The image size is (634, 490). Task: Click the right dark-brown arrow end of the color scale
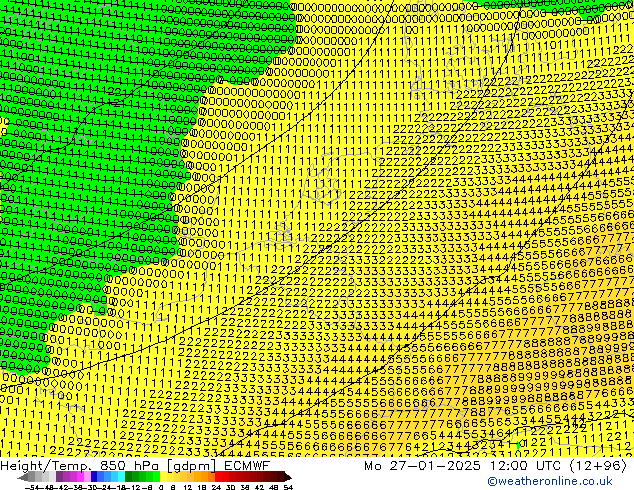tap(288, 477)
